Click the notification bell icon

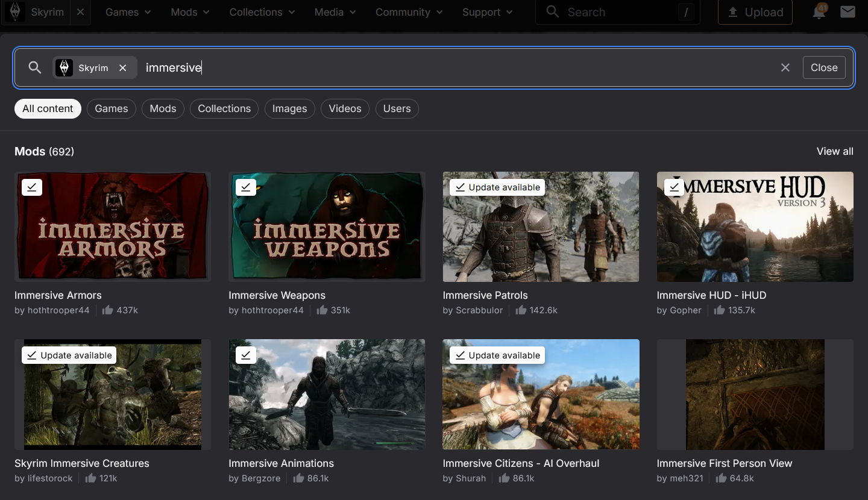coord(819,12)
